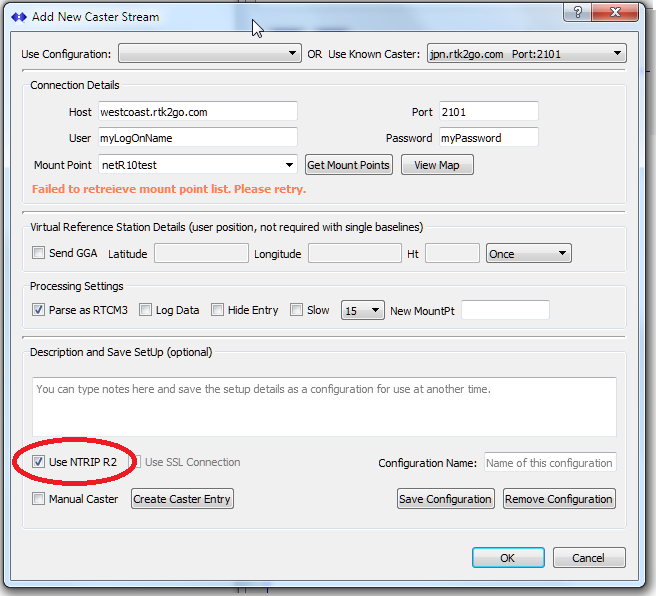Click Get Mount Points button
656x596 pixels.
click(x=348, y=165)
